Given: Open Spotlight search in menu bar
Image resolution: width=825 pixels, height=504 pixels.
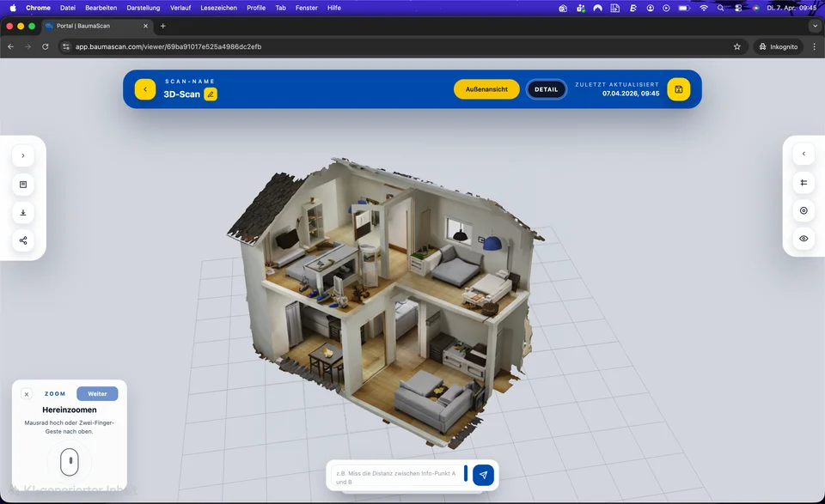Looking at the screenshot, I should (x=720, y=8).
